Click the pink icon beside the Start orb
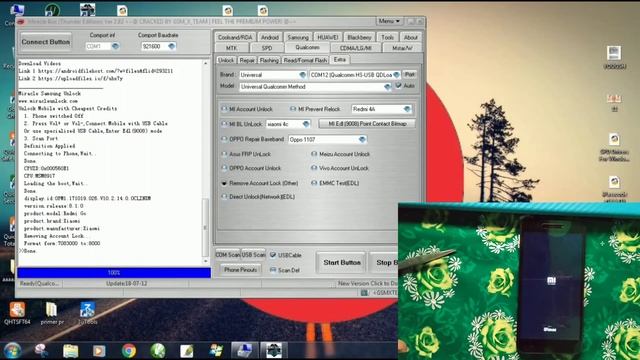Screen dimensions: 640x360 point(41,351)
